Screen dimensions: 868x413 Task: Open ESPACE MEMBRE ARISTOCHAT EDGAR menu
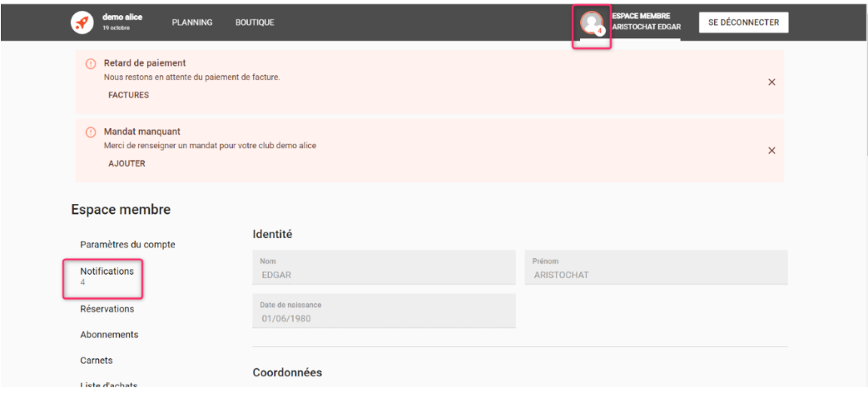coord(646,22)
